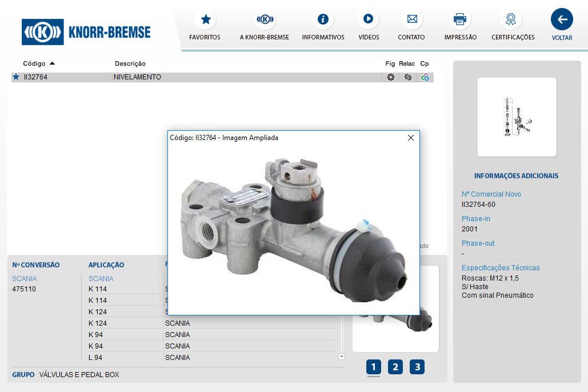The height and width of the screenshot is (392, 588).
Task: Click the Impressão printer icon
Action: (460, 19)
